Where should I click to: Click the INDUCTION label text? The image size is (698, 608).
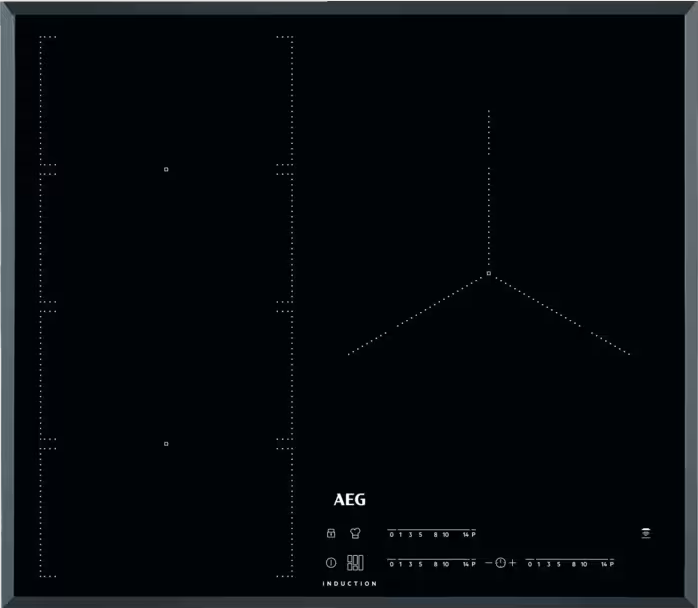pyautogui.click(x=349, y=584)
